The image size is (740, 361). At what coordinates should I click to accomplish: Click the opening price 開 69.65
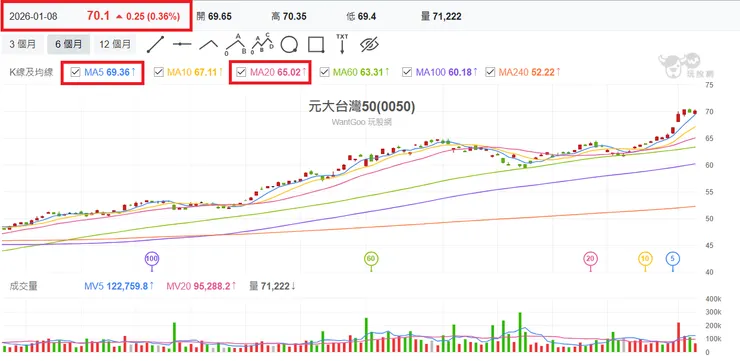[214, 17]
